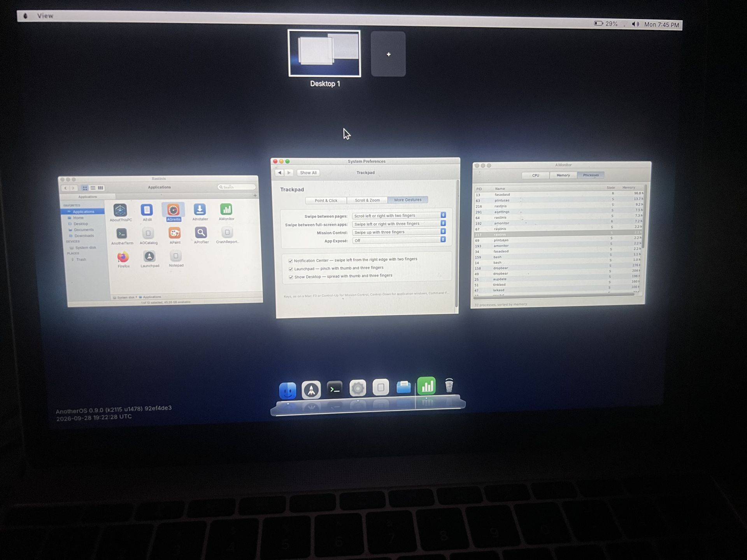Select the Processes tab in AMonitor
Viewport: 747px width, 560px height.
point(591,175)
